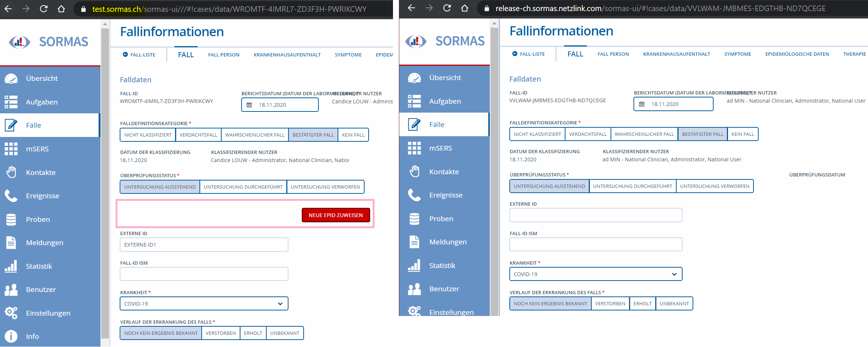Click the Fall-ID ISM field in the right window
Screen dimensions: 868x347
click(596, 244)
